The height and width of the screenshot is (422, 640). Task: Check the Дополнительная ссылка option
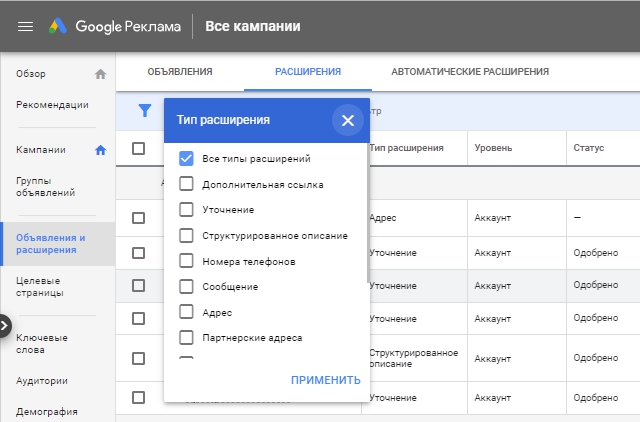coord(186,184)
